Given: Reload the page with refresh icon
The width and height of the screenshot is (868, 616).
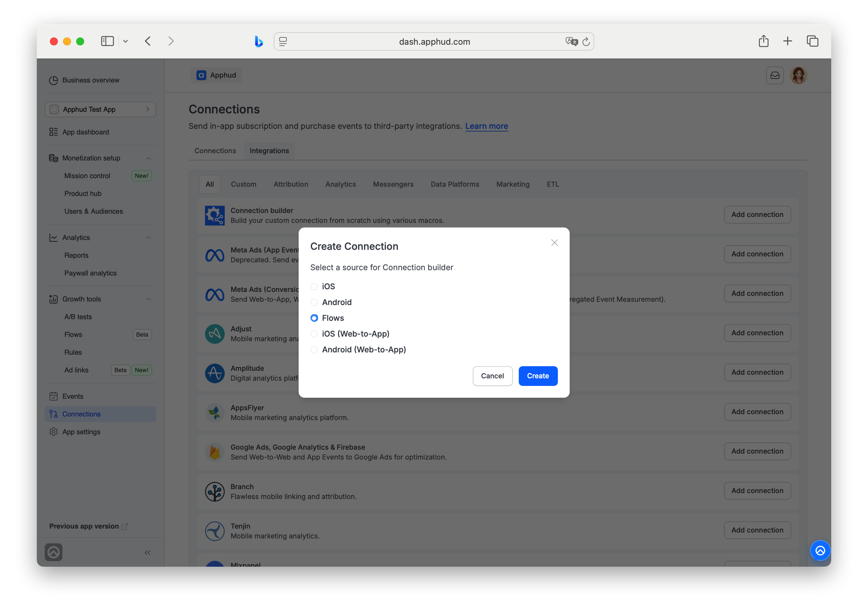Looking at the screenshot, I should point(586,42).
